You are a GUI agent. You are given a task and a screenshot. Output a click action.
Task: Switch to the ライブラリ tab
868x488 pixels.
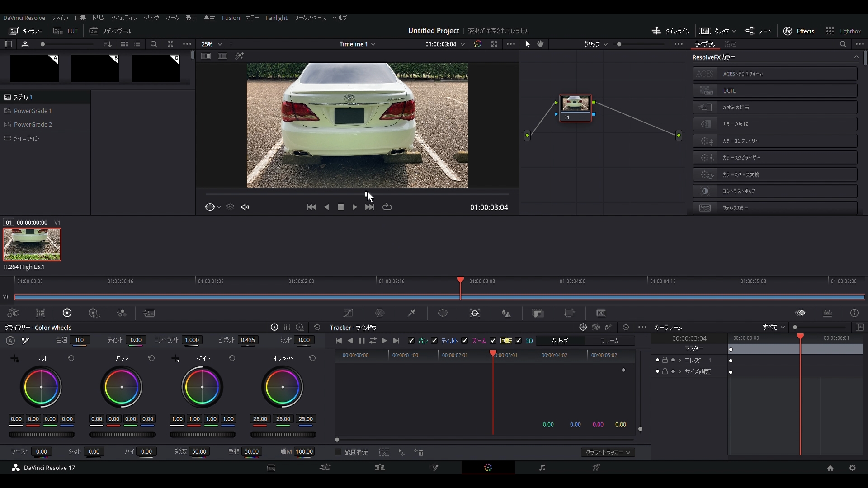click(x=705, y=44)
